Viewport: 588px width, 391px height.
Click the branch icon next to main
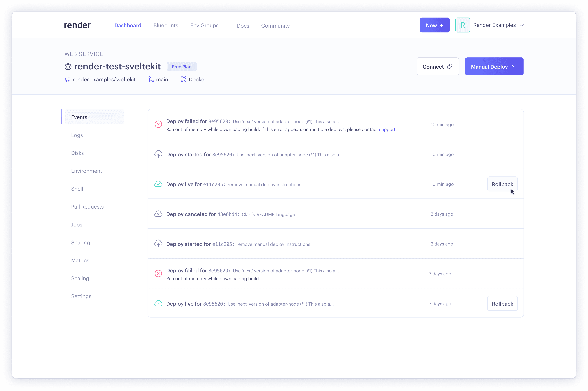(x=151, y=79)
